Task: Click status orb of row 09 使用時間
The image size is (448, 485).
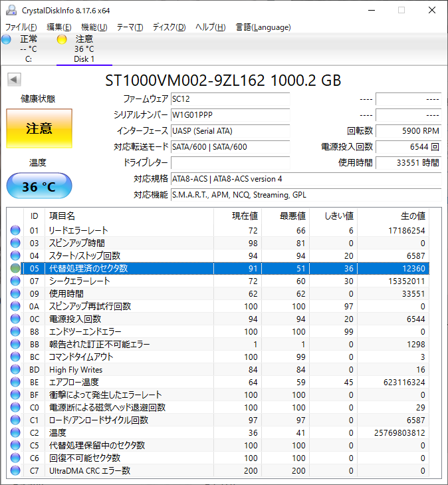Action: (15, 293)
